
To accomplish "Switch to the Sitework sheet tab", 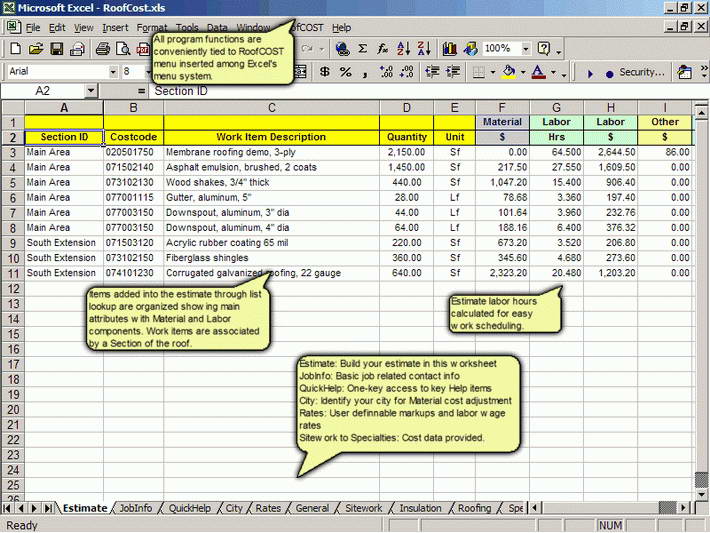I will (x=364, y=508).
